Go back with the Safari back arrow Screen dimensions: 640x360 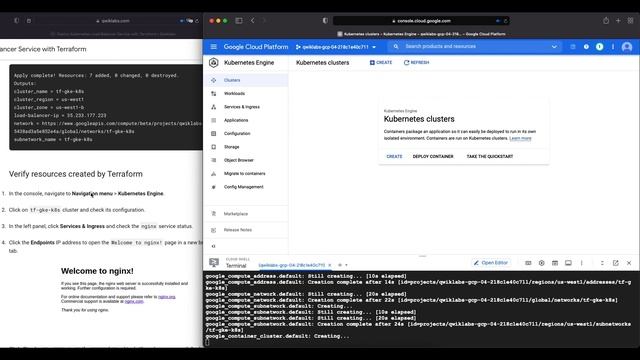point(253,20)
